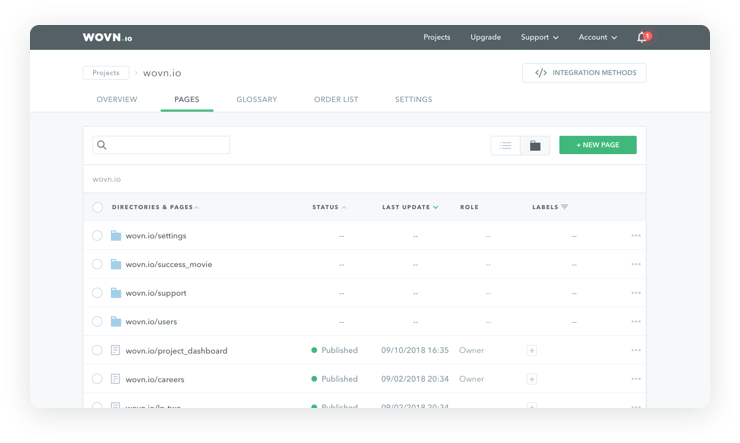The width and height of the screenshot is (740, 443).
Task: Click the wovn.io path breadcrumb text
Action: click(x=107, y=179)
